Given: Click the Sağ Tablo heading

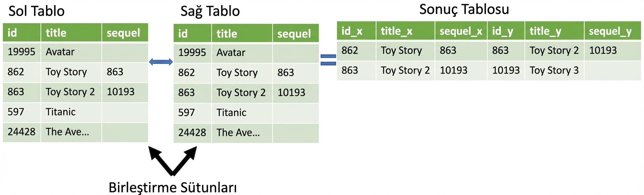Looking at the screenshot, I should click(x=210, y=11).
